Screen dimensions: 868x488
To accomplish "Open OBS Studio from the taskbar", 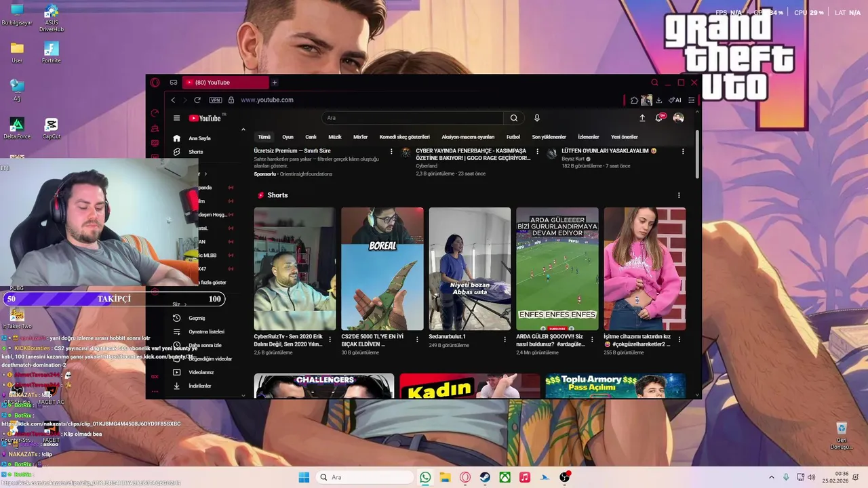I will (x=564, y=477).
